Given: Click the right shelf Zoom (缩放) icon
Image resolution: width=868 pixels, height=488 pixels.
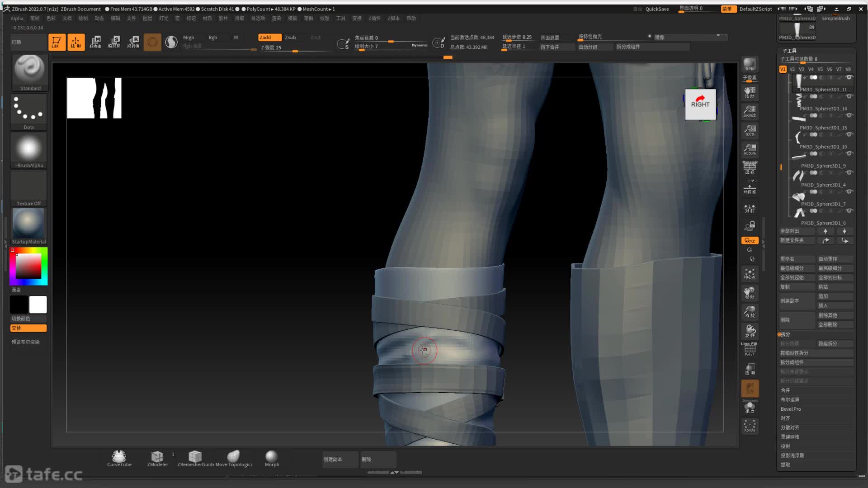Looking at the screenshot, I should 750,311.
